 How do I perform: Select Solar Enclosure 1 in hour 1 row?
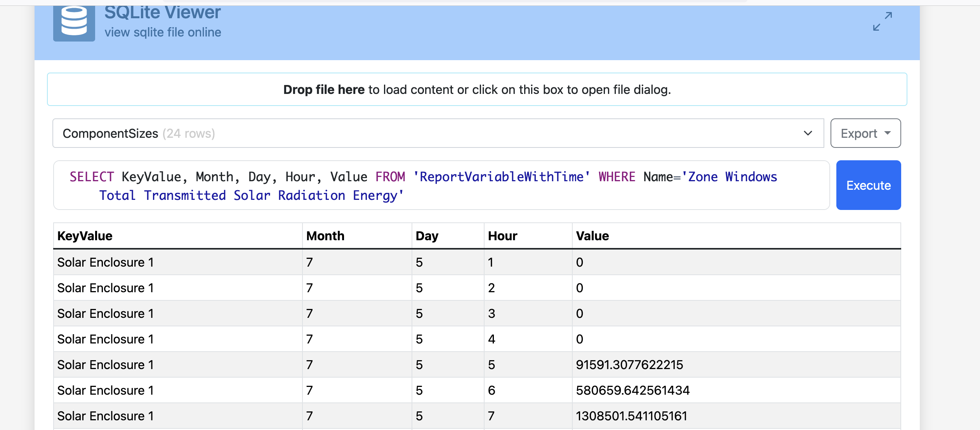[178, 262]
